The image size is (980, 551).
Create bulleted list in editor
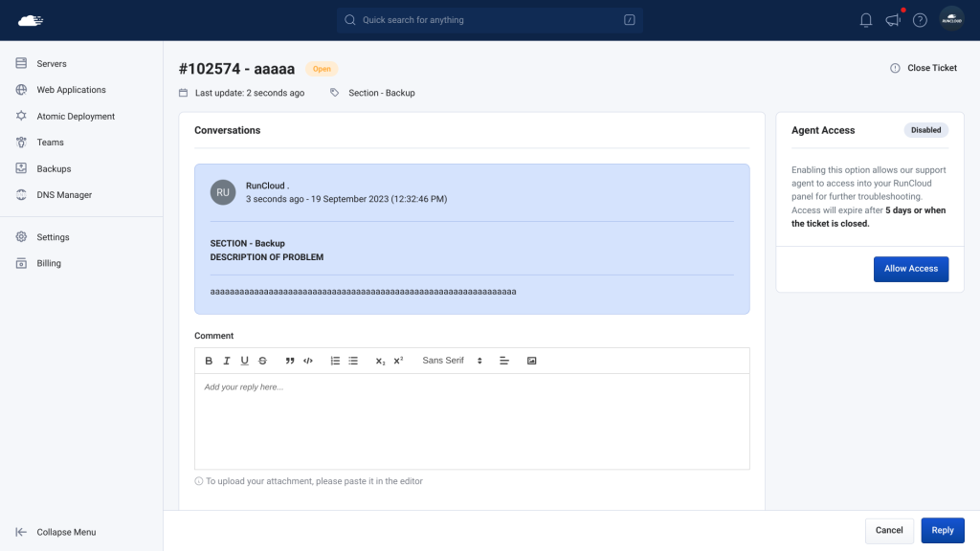353,361
